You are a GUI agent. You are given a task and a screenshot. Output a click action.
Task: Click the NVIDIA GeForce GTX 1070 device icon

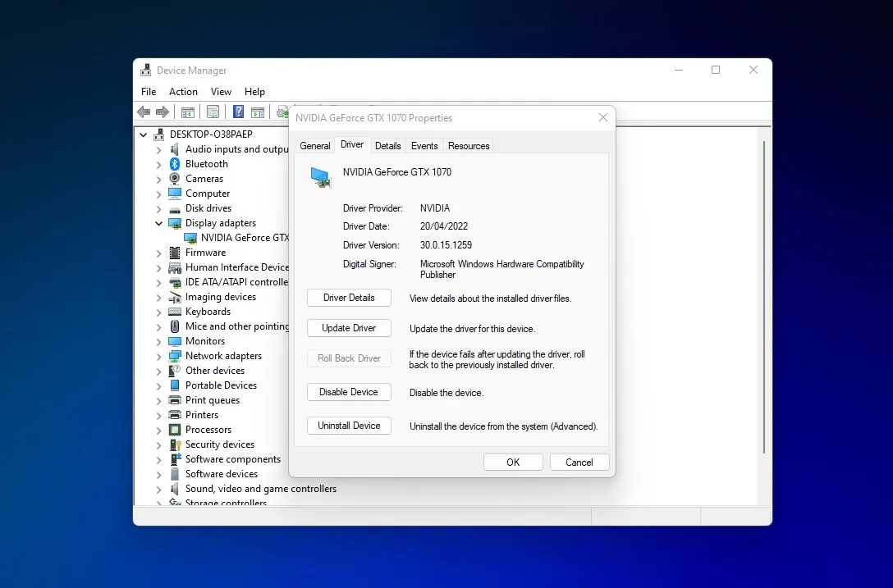click(x=192, y=237)
